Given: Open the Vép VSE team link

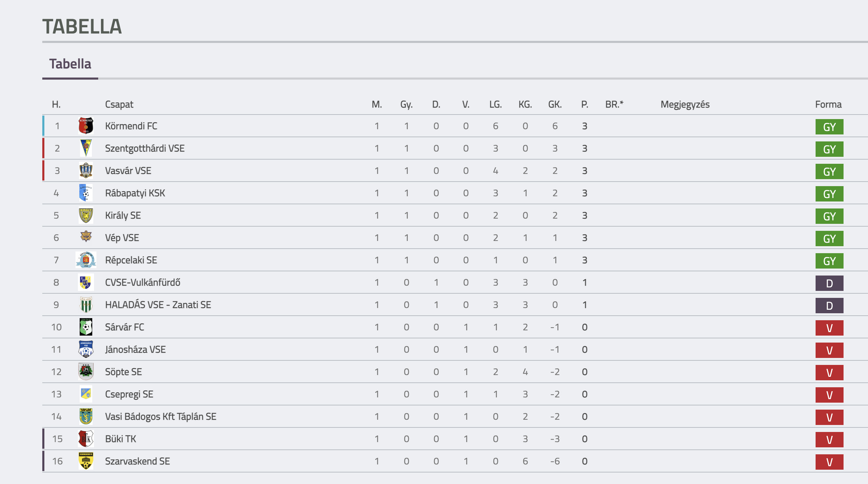Looking at the screenshot, I should 122,238.
